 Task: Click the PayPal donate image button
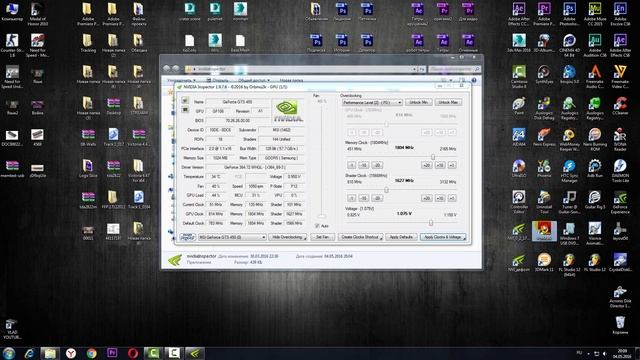(188, 237)
